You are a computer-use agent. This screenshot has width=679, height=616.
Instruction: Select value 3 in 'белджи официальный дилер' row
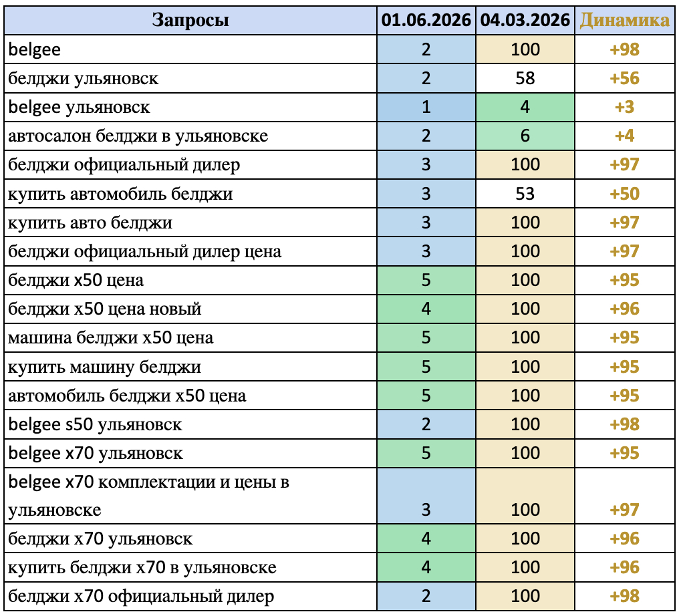[x=426, y=164]
